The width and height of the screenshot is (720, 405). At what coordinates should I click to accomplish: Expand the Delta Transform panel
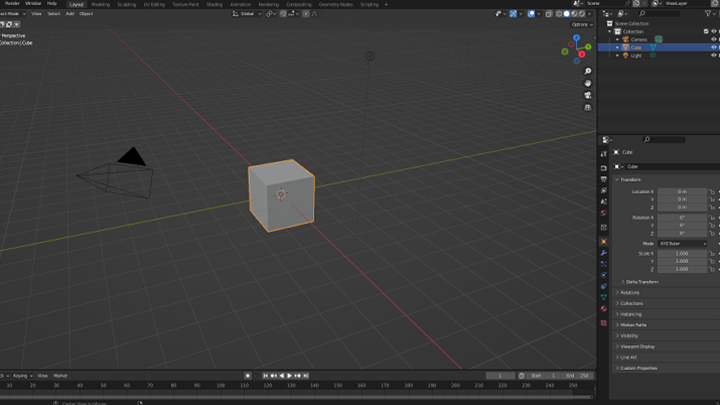[x=641, y=282]
